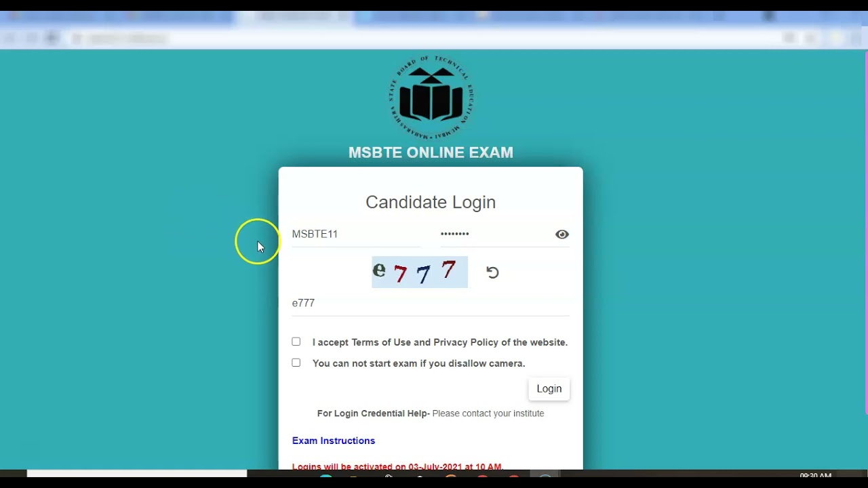The image size is (868, 488).
Task: Refresh the captcha image
Action: point(492,272)
